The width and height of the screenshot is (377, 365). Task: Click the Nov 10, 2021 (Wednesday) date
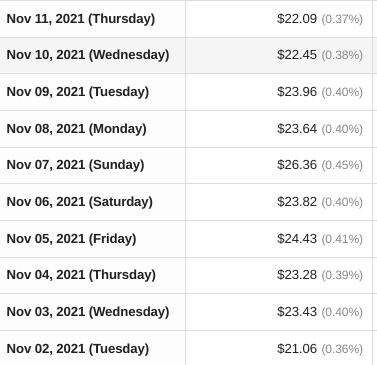[88, 55]
